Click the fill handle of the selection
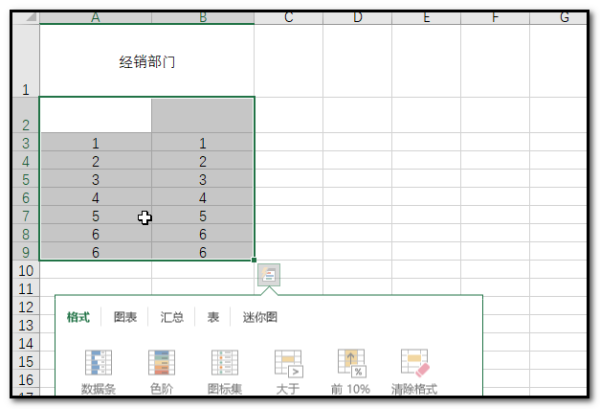Image resolution: width=600 pixels, height=409 pixels. 254,260
